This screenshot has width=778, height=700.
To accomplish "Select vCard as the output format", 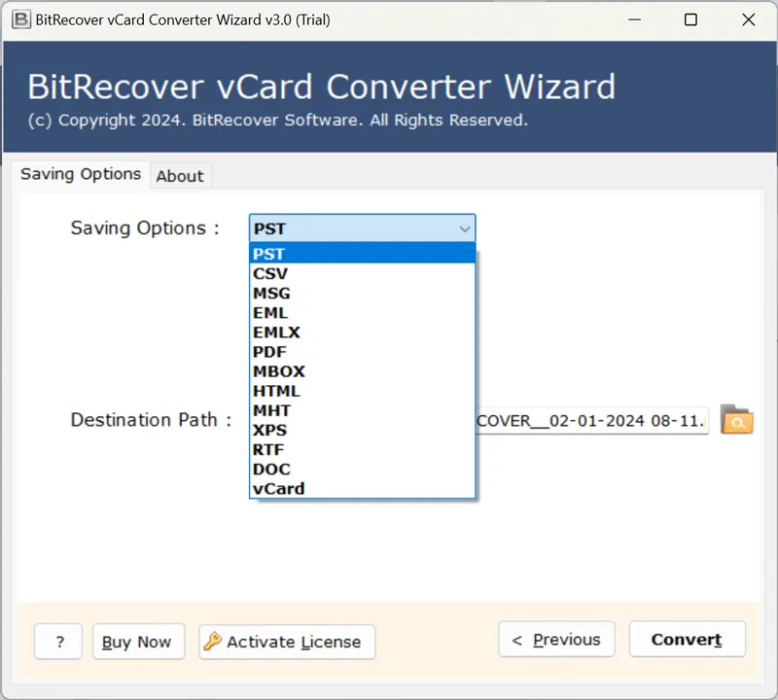I will coord(362,488).
